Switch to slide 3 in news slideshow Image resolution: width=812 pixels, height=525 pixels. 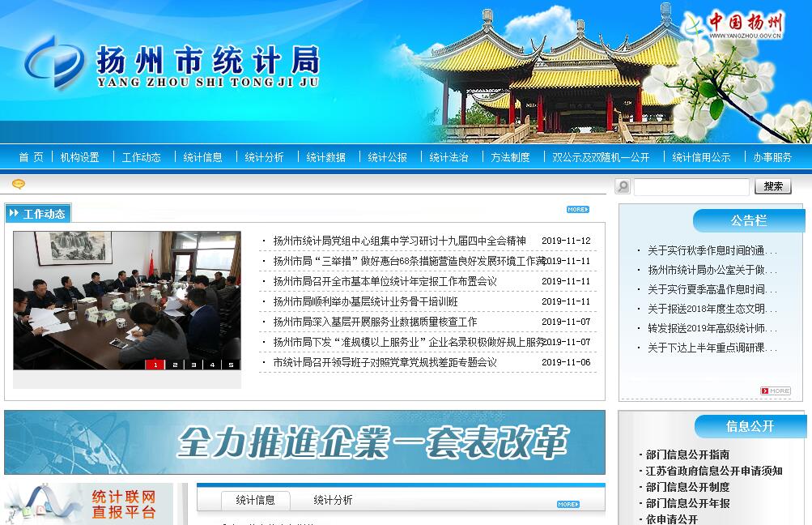(193, 365)
